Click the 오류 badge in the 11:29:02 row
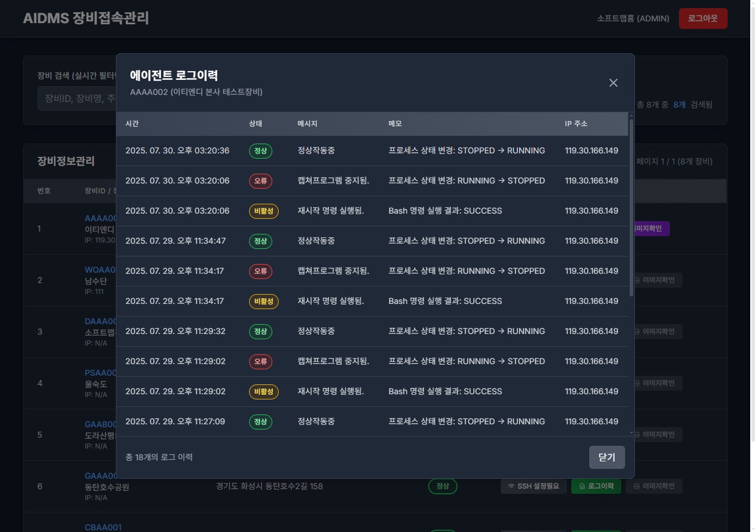Image resolution: width=756 pixels, height=532 pixels. point(261,361)
